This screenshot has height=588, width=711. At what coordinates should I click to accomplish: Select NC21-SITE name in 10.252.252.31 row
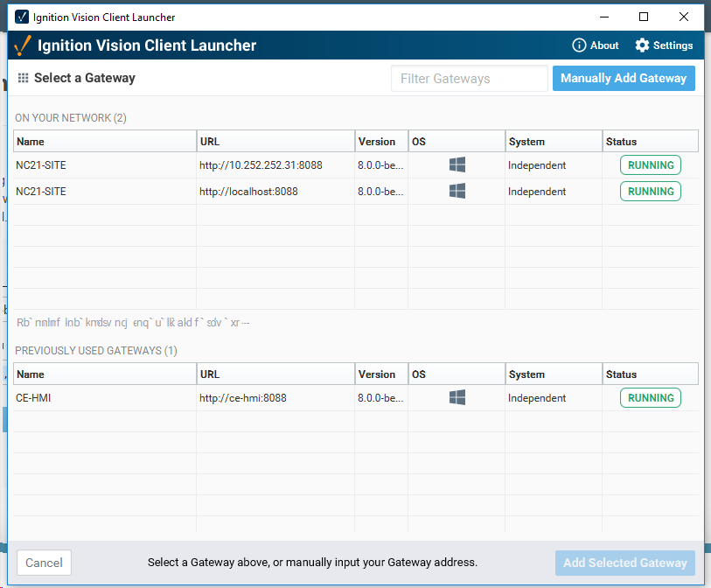tap(41, 165)
